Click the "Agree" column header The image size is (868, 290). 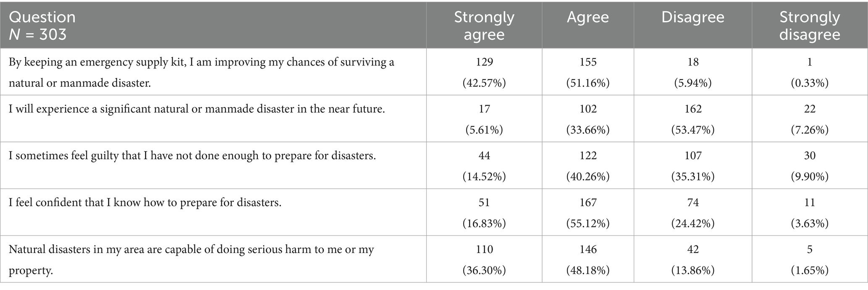tap(587, 17)
